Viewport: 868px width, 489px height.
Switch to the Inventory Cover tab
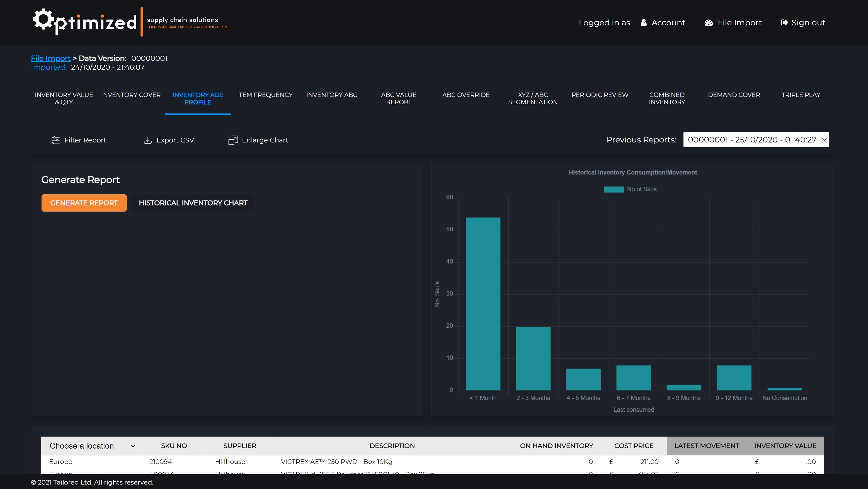131,95
